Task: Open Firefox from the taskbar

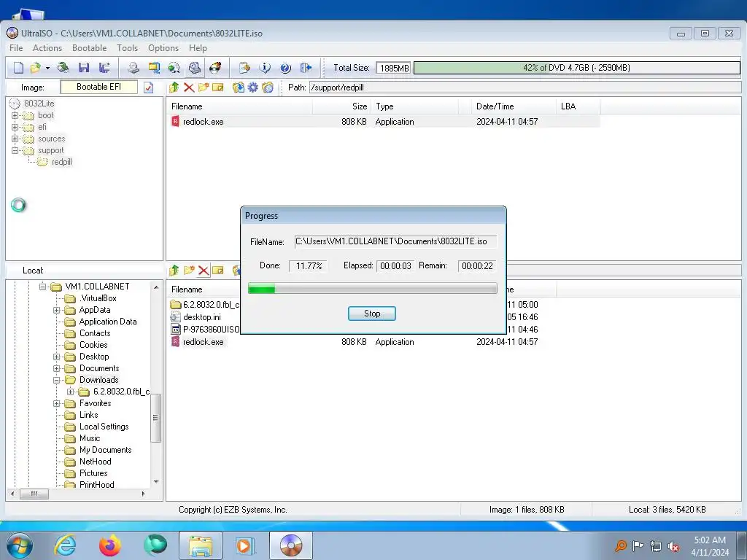Action: coord(110,545)
